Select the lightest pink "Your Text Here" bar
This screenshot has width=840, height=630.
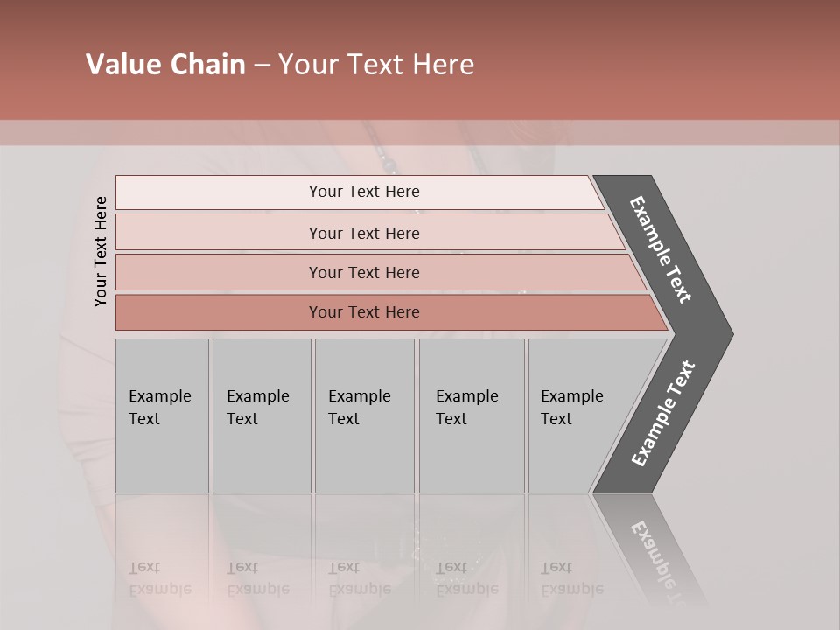click(360, 192)
